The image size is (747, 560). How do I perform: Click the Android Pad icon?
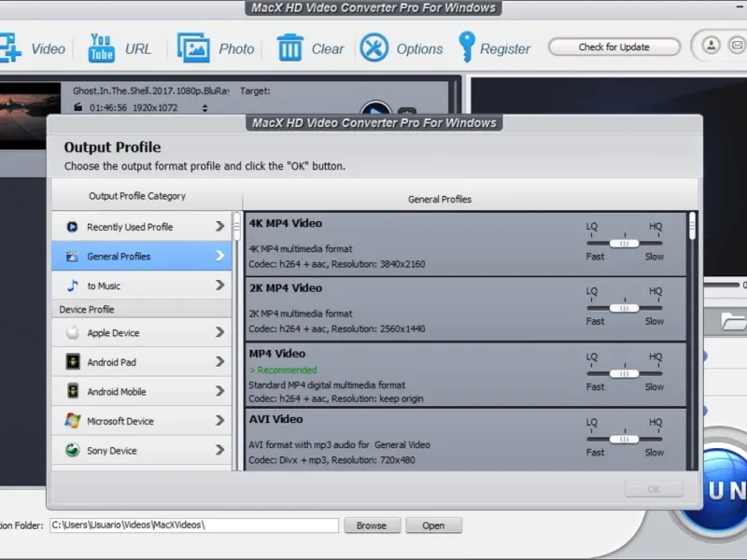tap(73, 362)
